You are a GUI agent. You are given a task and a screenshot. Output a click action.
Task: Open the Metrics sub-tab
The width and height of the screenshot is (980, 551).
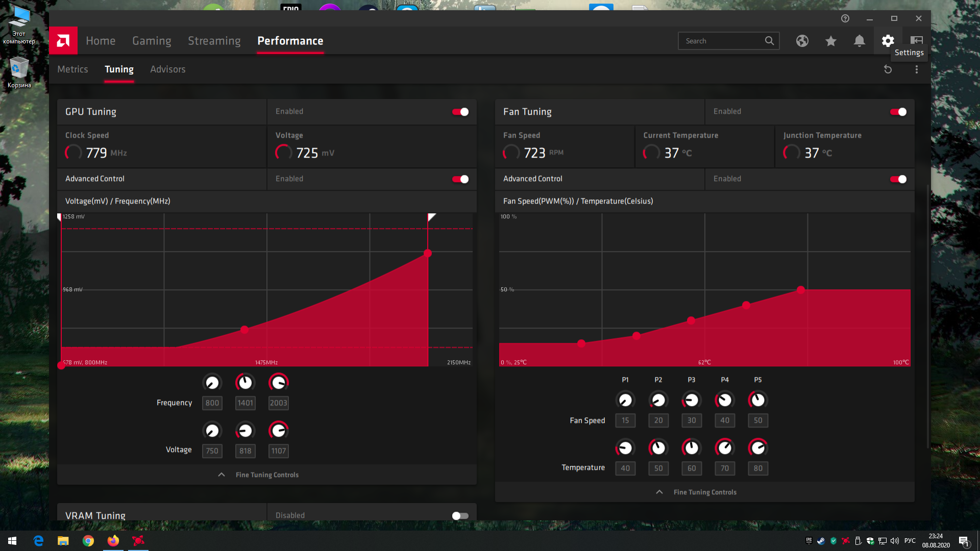72,69
